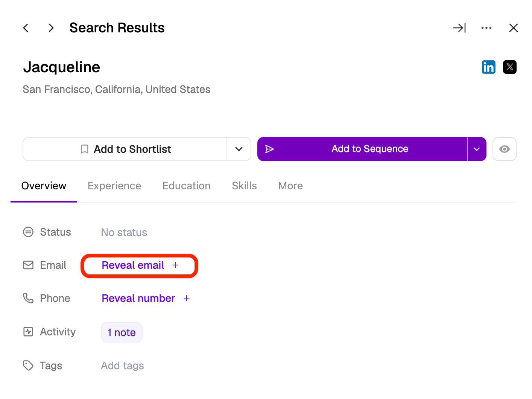532x399 pixels.
Task: Go to previous search result
Action: click(x=26, y=28)
